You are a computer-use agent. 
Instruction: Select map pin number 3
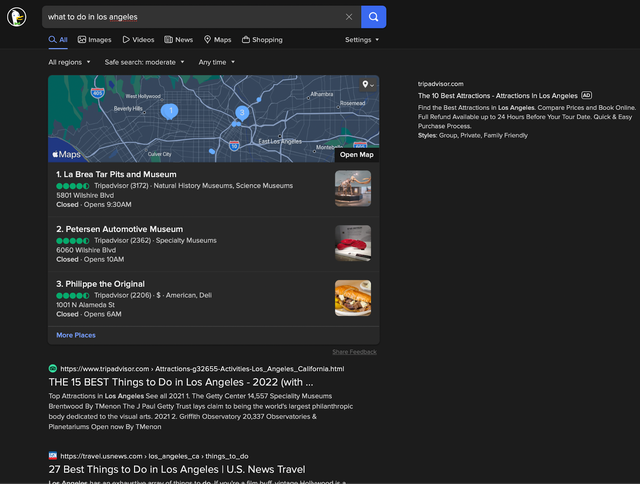click(242, 113)
